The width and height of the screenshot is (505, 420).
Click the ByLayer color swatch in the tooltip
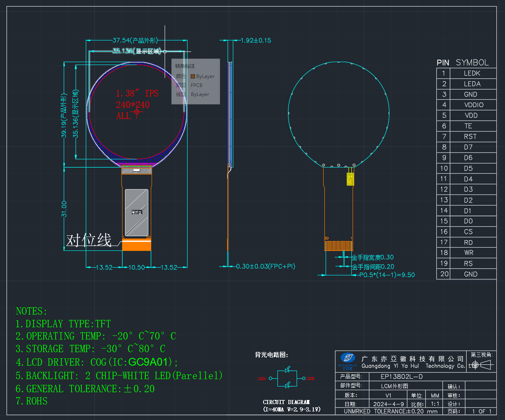(193, 76)
